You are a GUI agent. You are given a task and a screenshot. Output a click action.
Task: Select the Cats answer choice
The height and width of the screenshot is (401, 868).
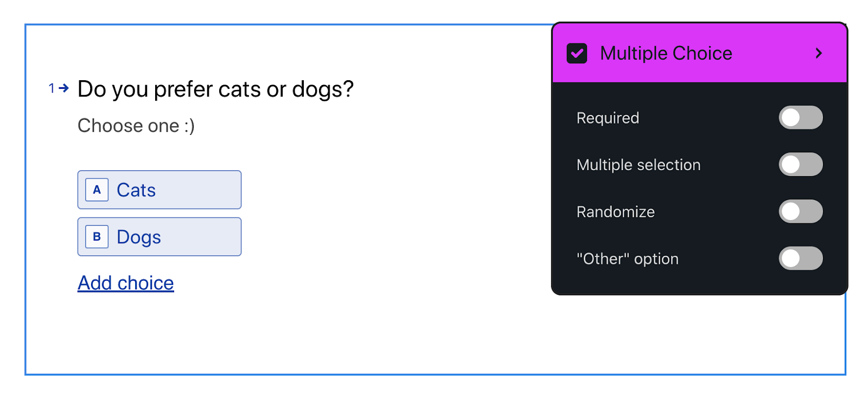(x=159, y=190)
